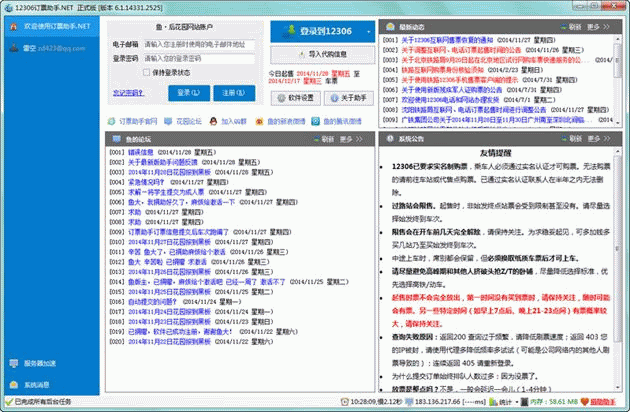Image resolution: width=630 pixels, height=412 pixels.
Task: Open news item [002] about 互联网、电话订票起售时间
Action: (x=461, y=50)
